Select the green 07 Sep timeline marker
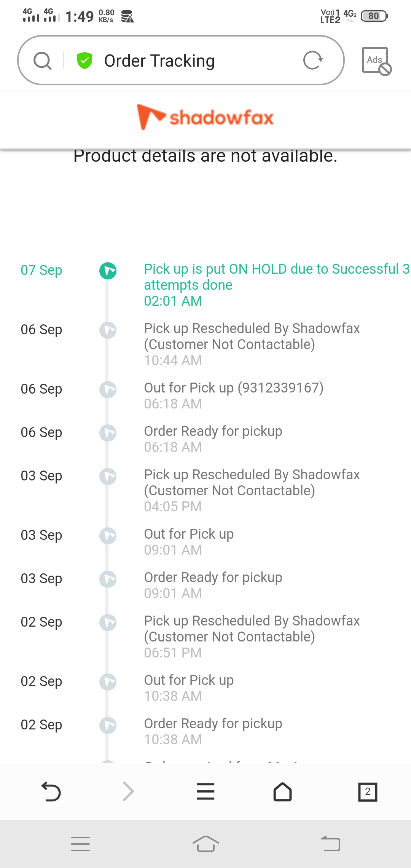 pos(108,271)
